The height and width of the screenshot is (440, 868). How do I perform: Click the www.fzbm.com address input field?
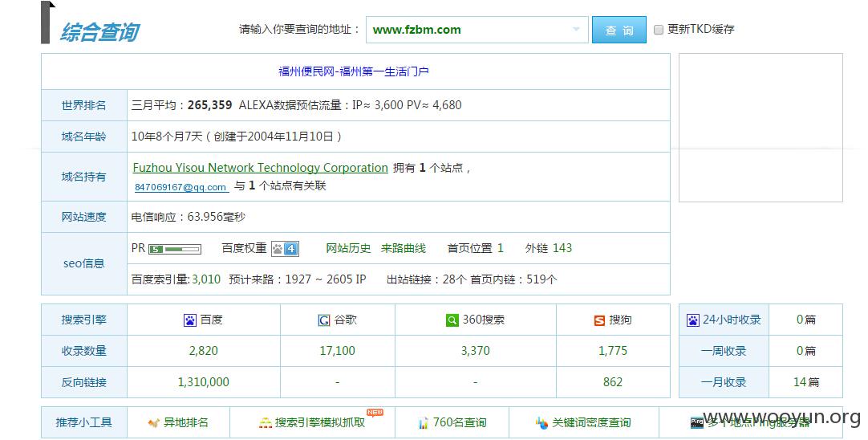coord(477,30)
